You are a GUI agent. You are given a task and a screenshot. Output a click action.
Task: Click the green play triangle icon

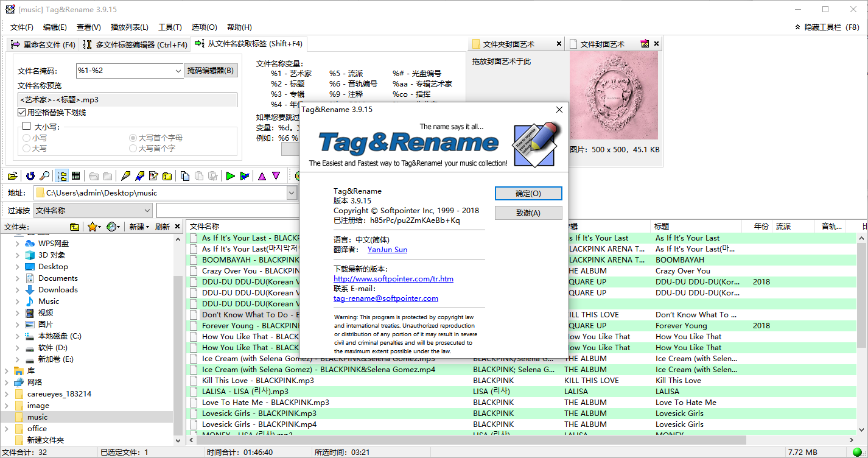230,176
